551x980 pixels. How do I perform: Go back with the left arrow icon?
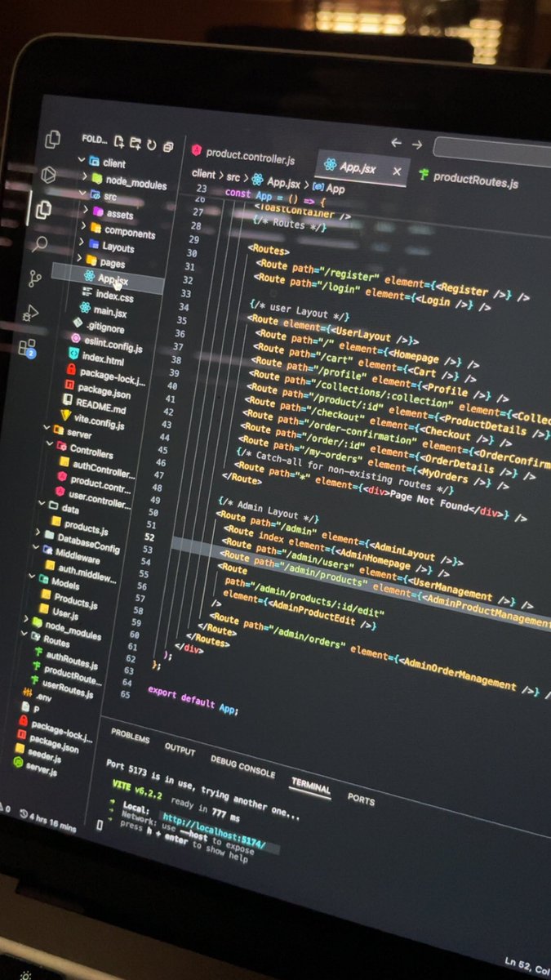coord(396,143)
